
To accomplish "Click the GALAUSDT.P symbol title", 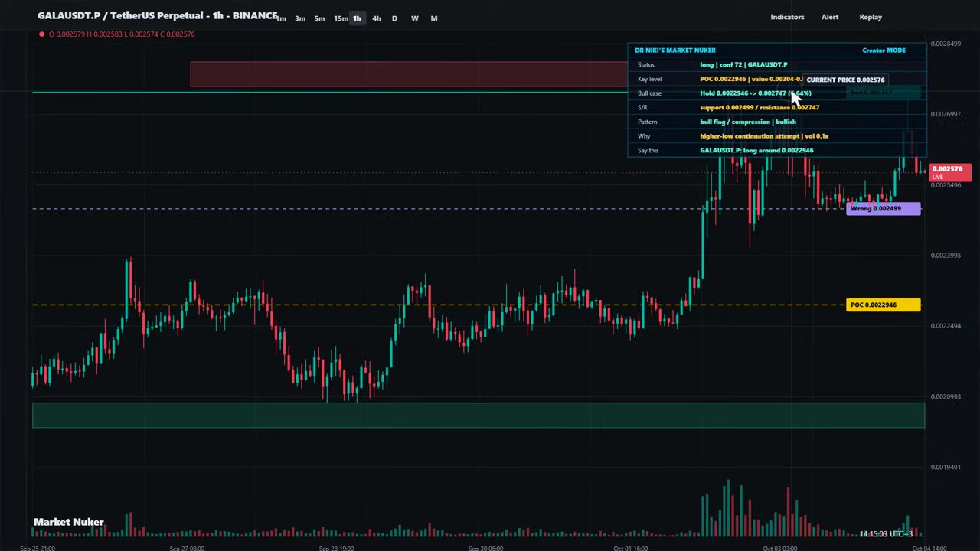I will click(157, 15).
